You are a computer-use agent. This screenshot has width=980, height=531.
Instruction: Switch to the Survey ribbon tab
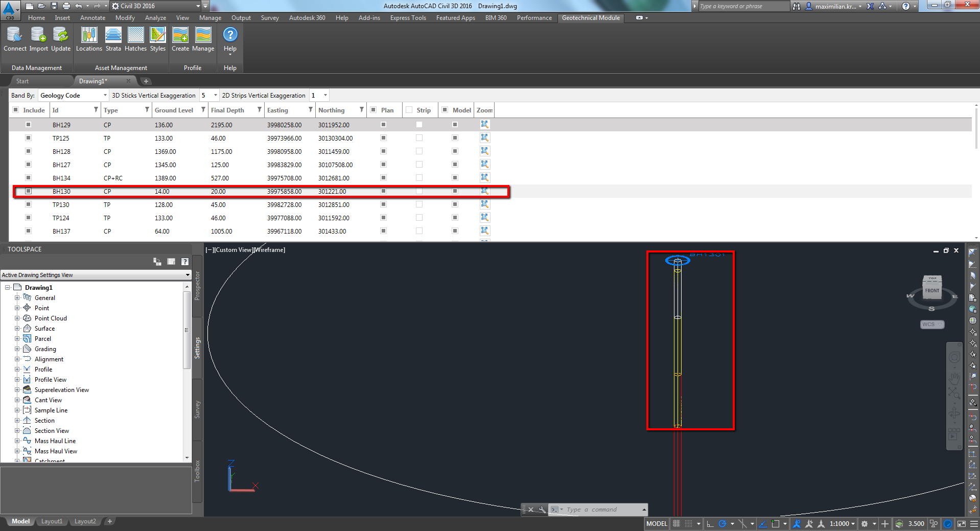[x=270, y=18]
